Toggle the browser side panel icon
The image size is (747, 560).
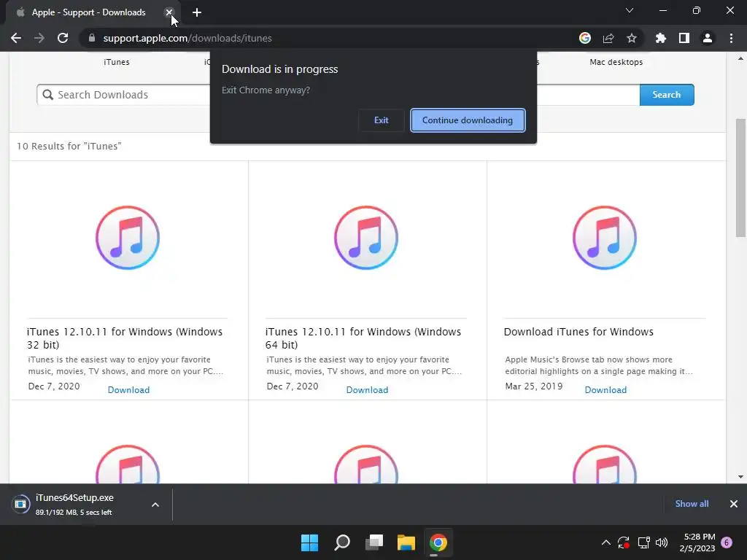(684, 38)
